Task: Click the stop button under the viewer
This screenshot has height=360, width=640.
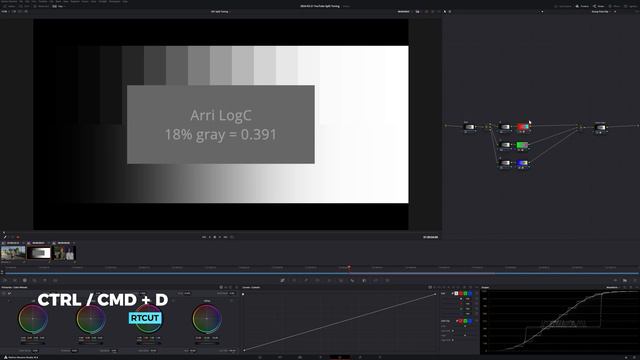Action: 215,237
